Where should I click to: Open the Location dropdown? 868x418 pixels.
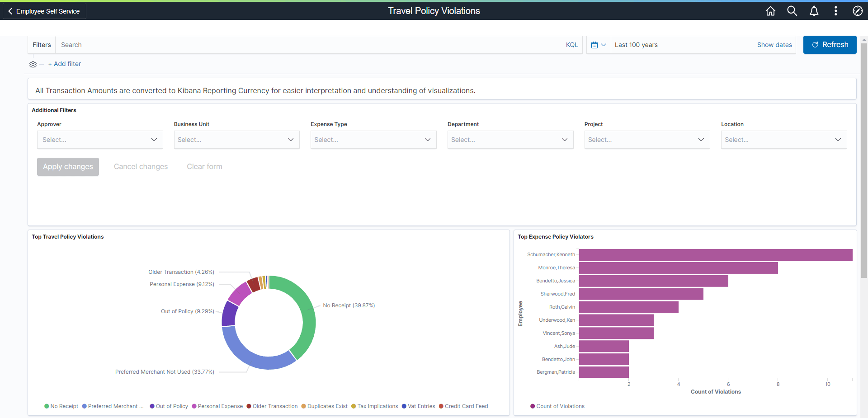[x=783, y=140]
